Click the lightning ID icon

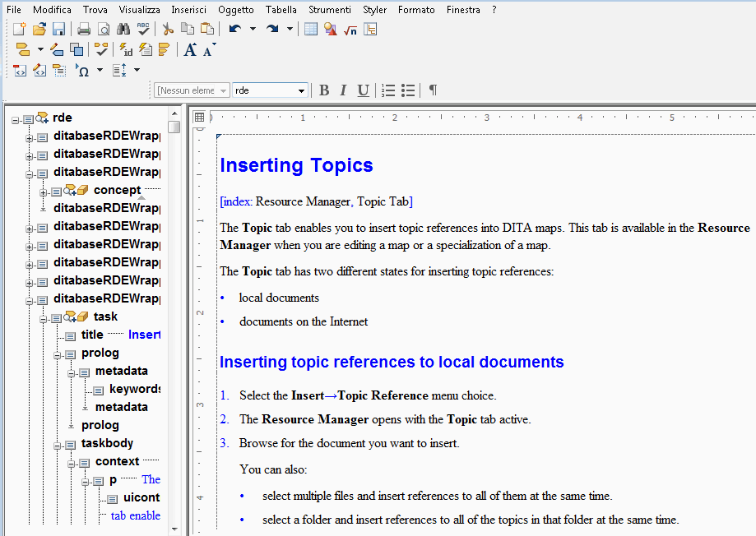click(x=126, y=49)
